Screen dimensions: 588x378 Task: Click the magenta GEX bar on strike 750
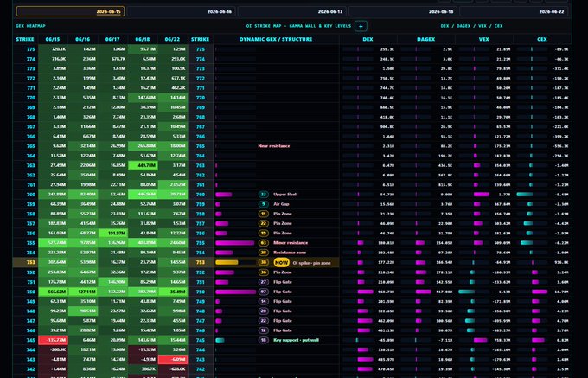point(236,292)
